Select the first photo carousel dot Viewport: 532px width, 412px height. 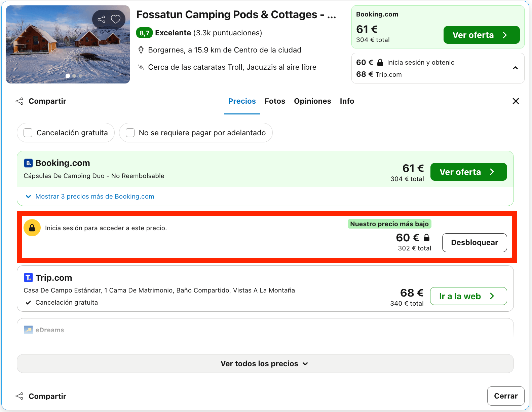(68, 76)
